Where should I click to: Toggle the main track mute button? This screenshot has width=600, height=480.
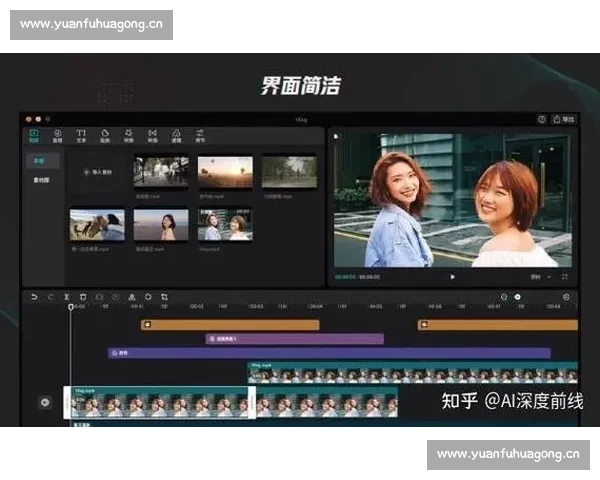click(x=45, y=403)
